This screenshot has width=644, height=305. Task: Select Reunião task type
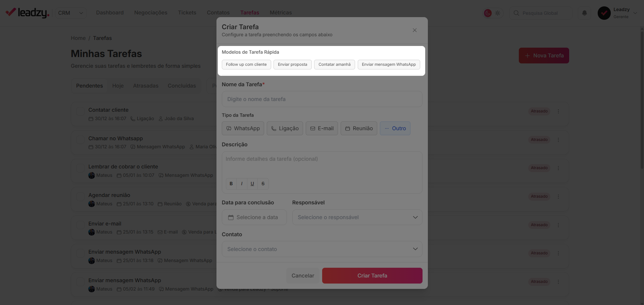(359, 129)
